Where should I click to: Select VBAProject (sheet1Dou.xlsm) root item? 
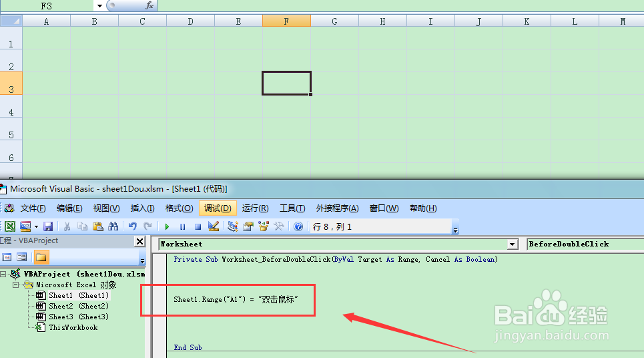(84, 274)
